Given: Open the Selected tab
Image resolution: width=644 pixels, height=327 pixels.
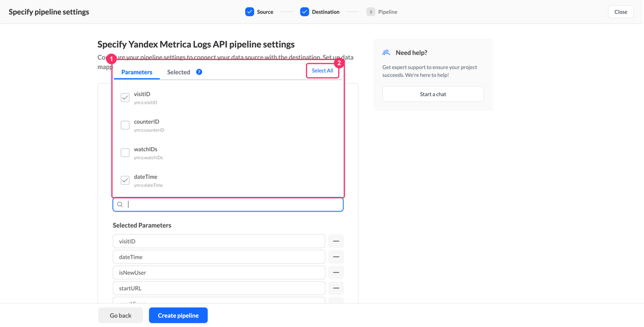Looking at the screenshot, I should 178,72.
